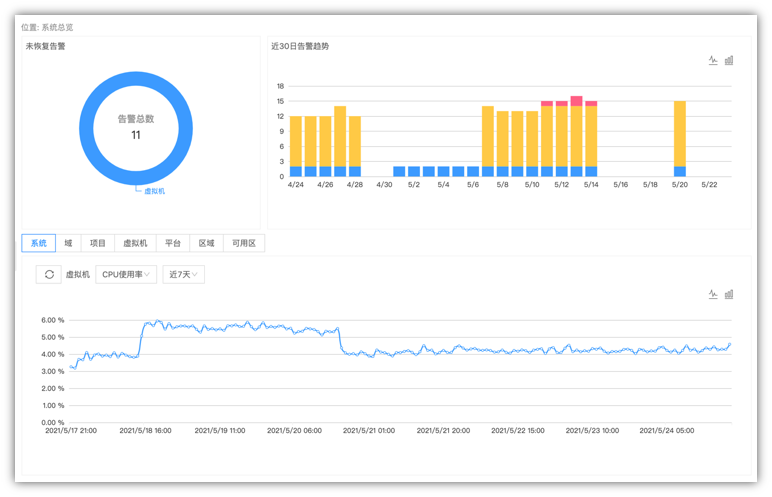Open the CPU使用率 metric dropdown
Screen dimensions: 772x497
[126, 274]
